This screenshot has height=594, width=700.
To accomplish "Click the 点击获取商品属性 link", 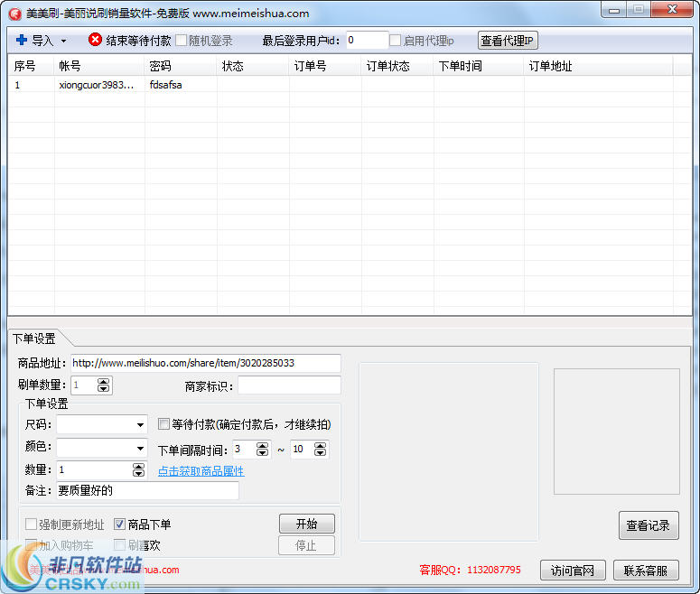I will click(201, 471).
